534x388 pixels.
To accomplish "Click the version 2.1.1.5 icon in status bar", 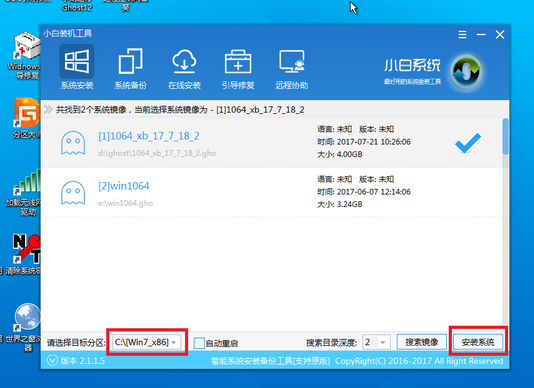I will click(52, 360).
